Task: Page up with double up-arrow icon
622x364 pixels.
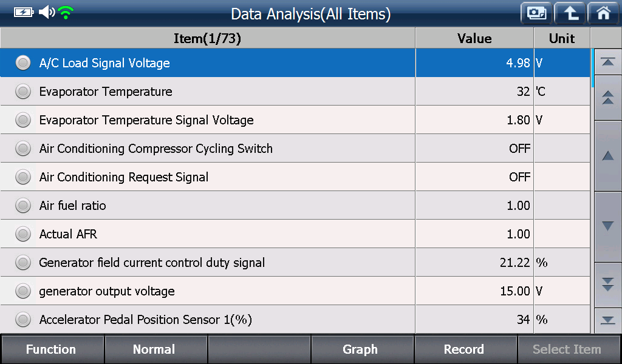Action: (x=607, y=98)
